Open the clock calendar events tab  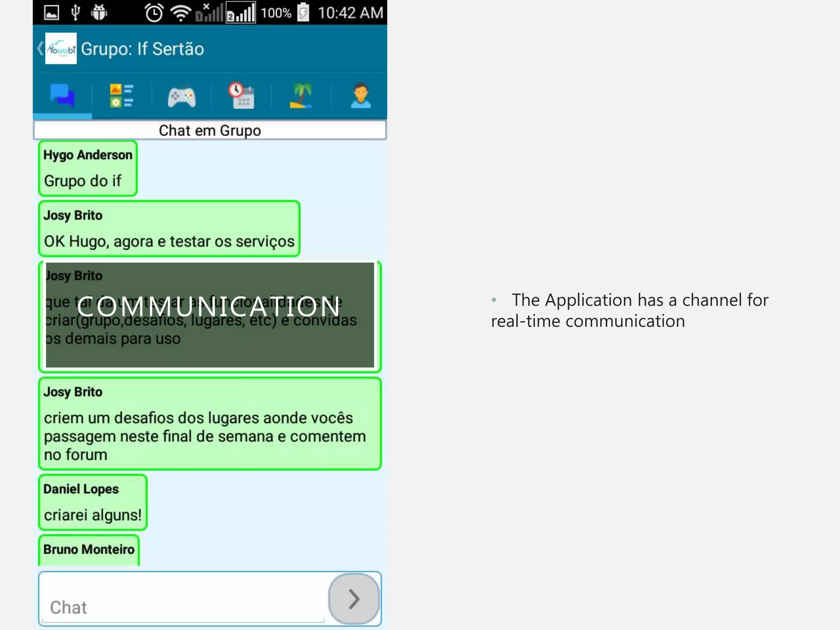(x=242, y=96)
